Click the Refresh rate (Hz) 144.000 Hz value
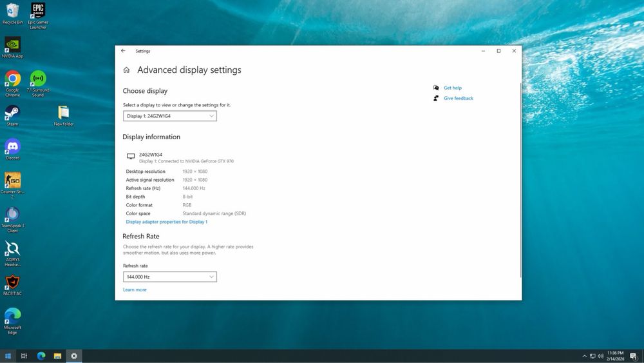Viewport: 644px width, 363px height. 194,188
